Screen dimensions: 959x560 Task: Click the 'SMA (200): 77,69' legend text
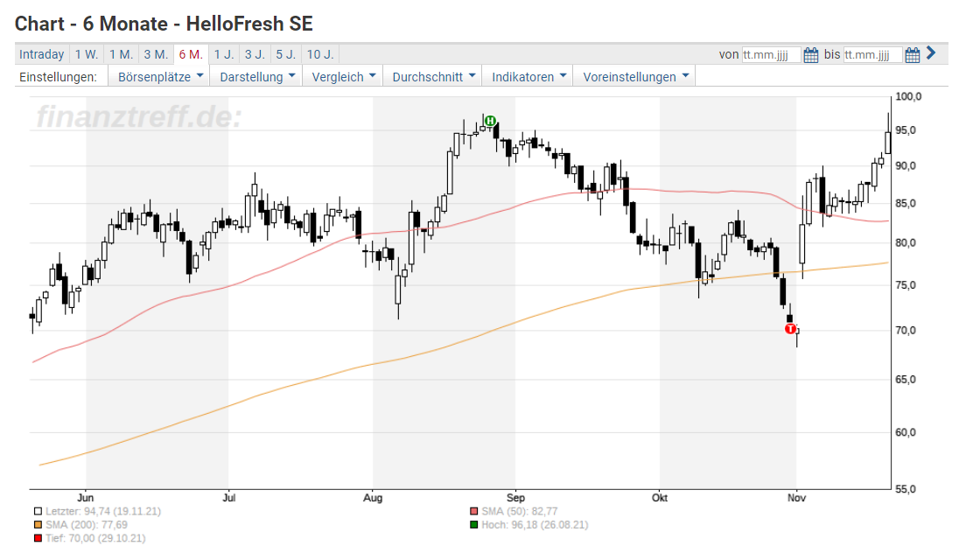click(x=87, y=524)
